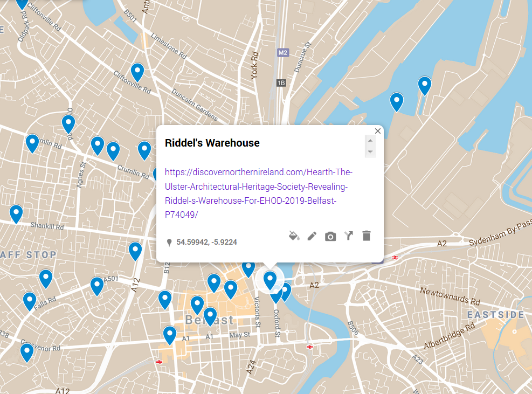The width and height of the screenshot is (532, 394).
Task: Click the pin on Grosvenor Rd
Action: [27, 351]
